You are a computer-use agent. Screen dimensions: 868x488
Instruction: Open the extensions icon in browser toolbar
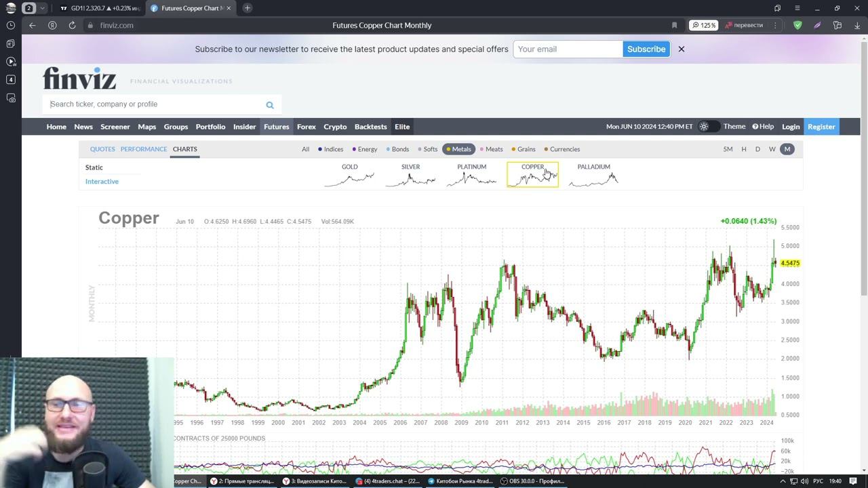(837, 25)
